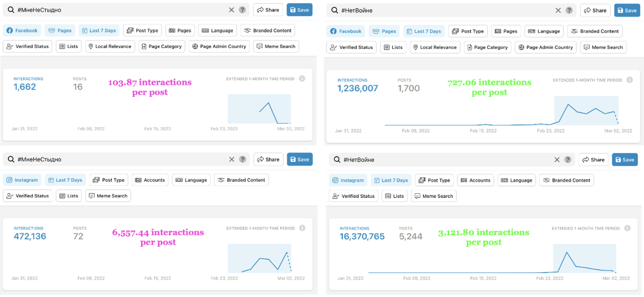Click the highlighted chart range beside 472,136 interactions
644x297 pixels.
pyautogui.click(x=259, y=258)
